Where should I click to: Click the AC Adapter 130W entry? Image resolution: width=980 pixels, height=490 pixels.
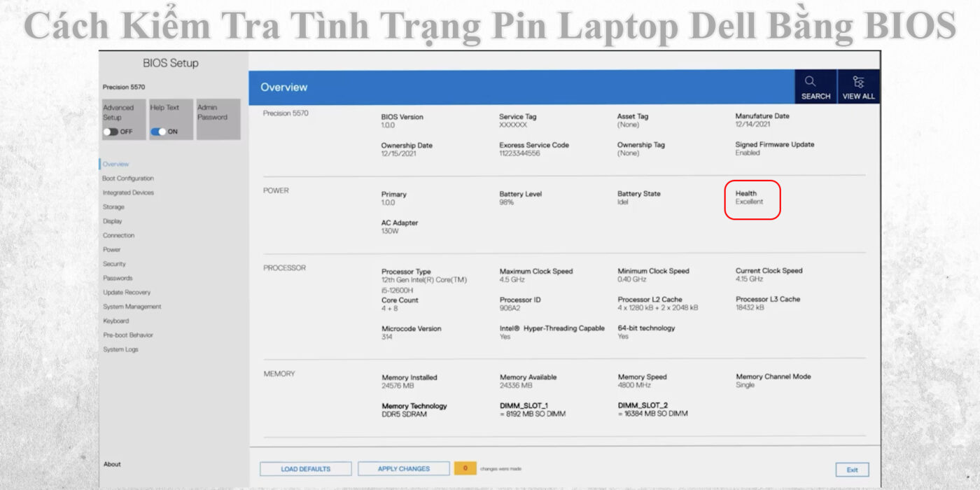(x=400, y=227)
